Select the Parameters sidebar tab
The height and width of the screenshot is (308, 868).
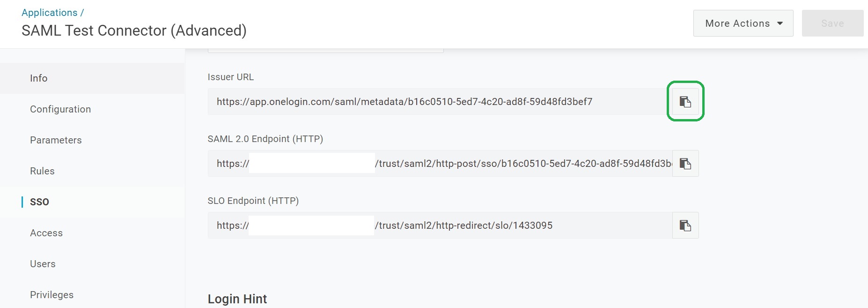click(x=56, y=140)
